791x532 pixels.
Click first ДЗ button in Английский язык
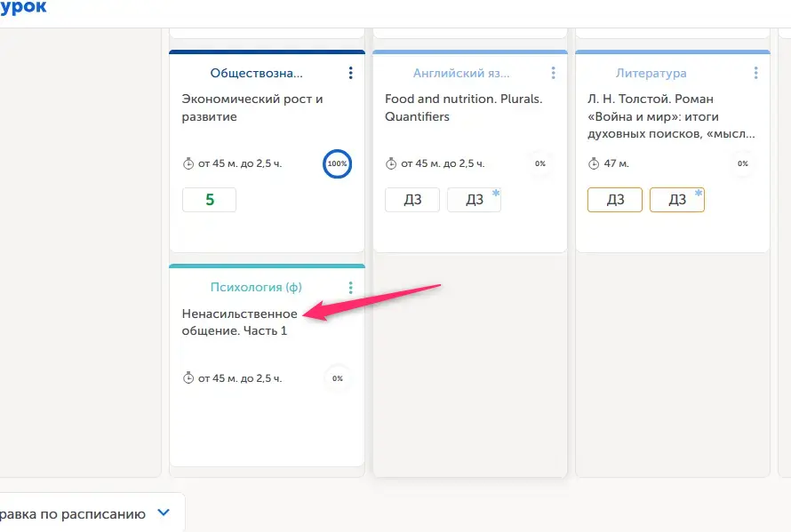click(412, 200)
